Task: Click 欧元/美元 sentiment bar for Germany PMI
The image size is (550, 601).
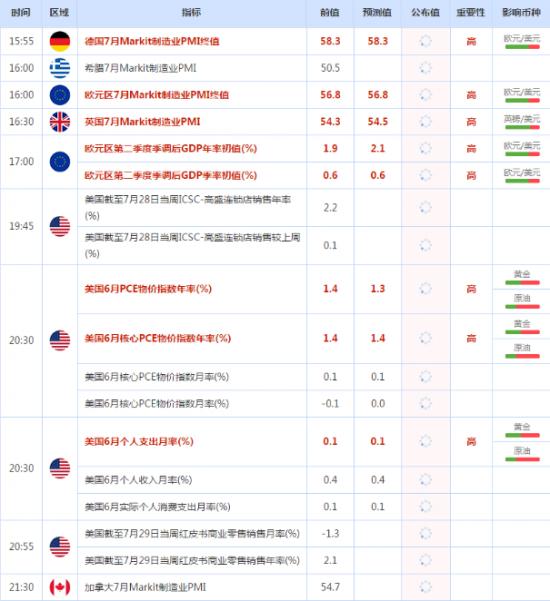Action: 522,47
